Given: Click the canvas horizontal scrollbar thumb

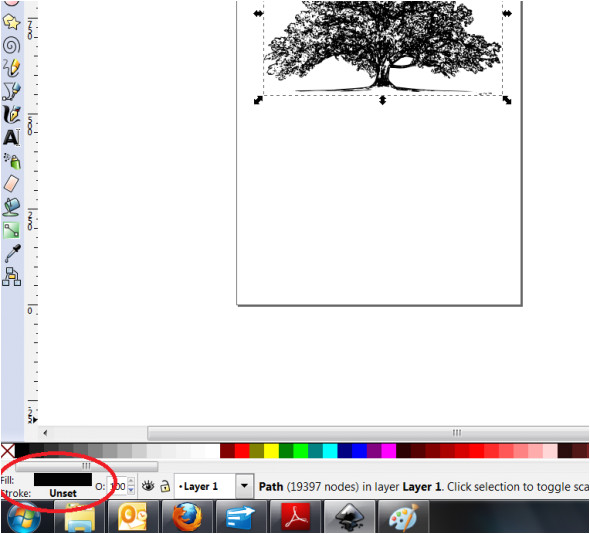Looking at the screenshot, I should coord(369,433).
